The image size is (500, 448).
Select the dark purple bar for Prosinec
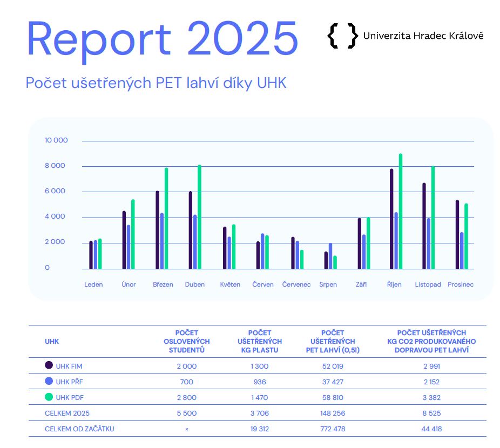point(457,234)
